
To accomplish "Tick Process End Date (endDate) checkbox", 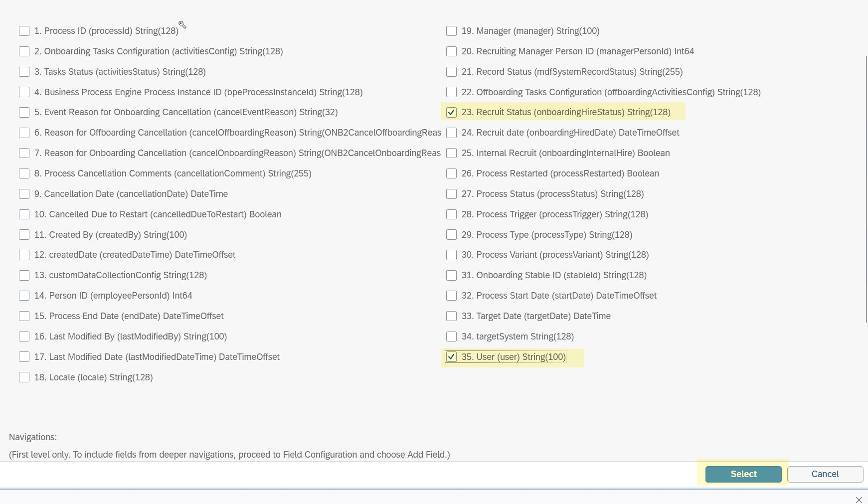I will pos(24,316).
